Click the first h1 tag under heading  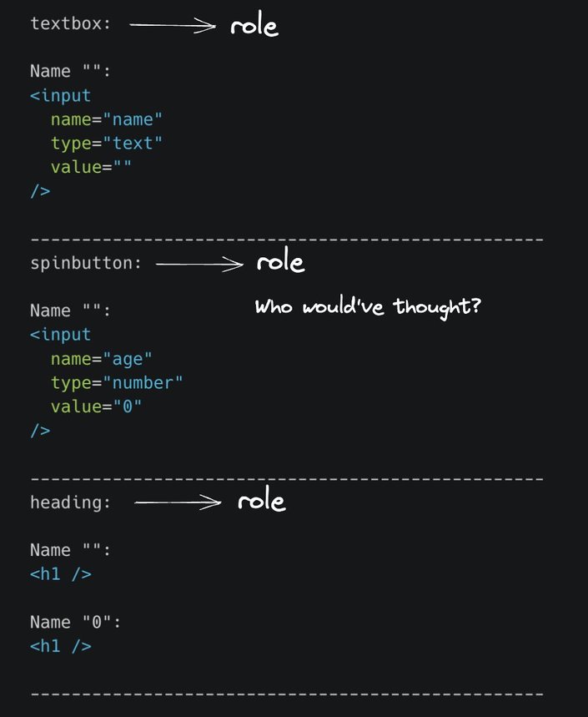click(60, 574)
